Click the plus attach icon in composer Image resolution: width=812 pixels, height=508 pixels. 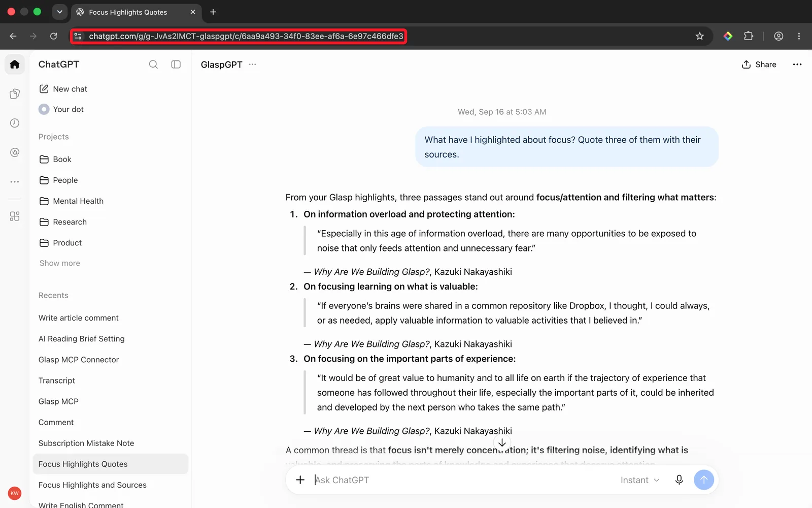click(x=300, y=480)
